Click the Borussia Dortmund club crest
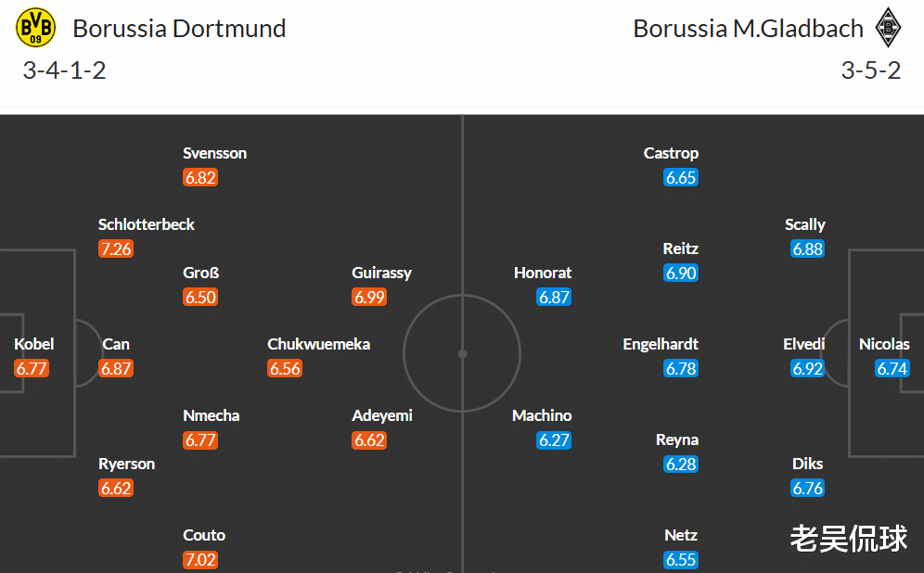This screenshot has width=924, height=573. coord(36,28)
